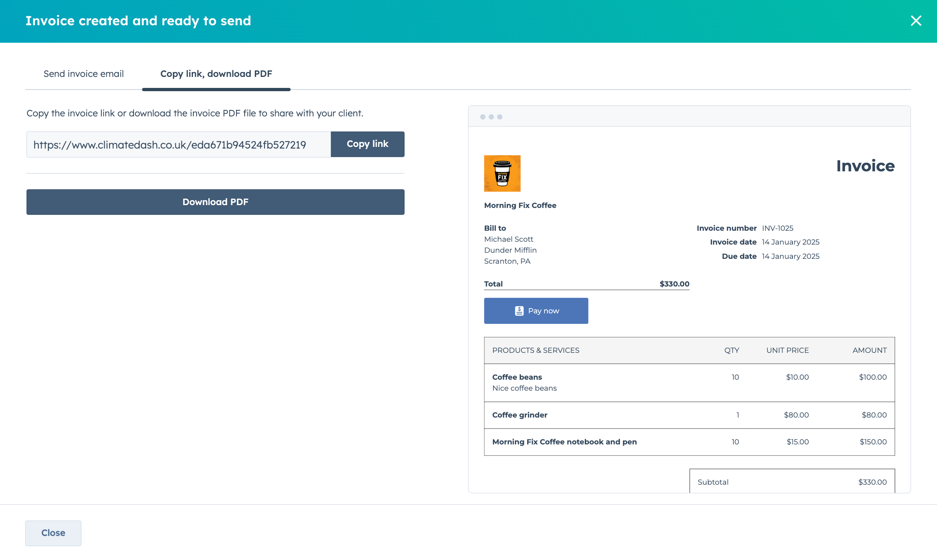Click the Total $330.00 value
Viewport: 937px width, 560px height.
click(x=674, y=284)
